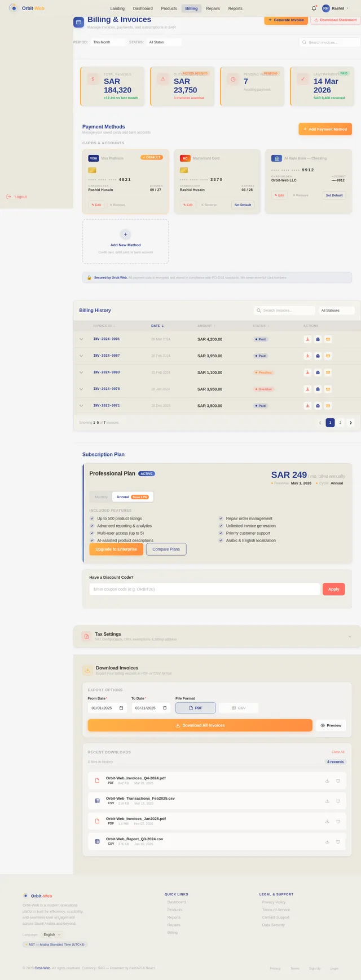Open the Period dropdown set to This Month
This screenshot has height=980, width=361.
point(108,42)
